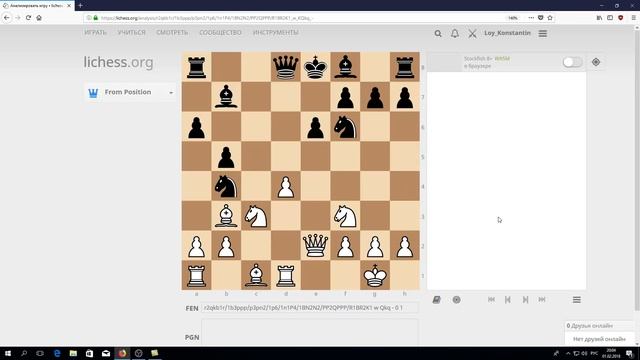Step forward one move
640x360 pixels.
click(525, 300)
